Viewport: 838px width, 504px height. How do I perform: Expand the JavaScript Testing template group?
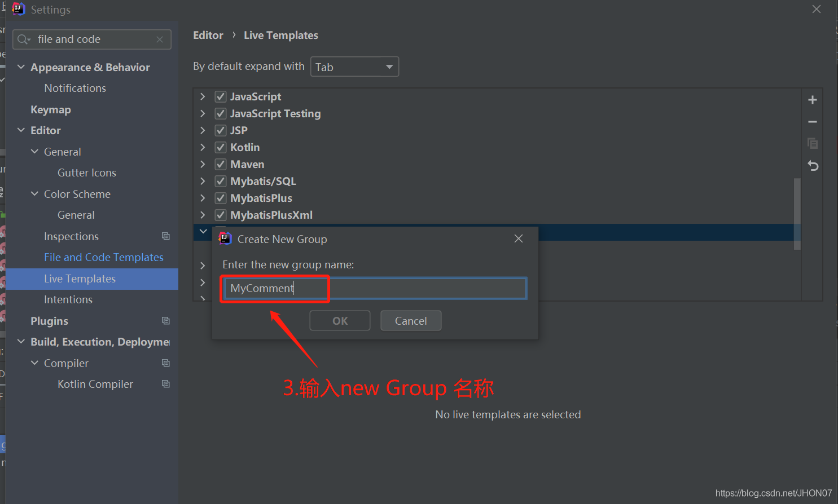pos(203,113)
